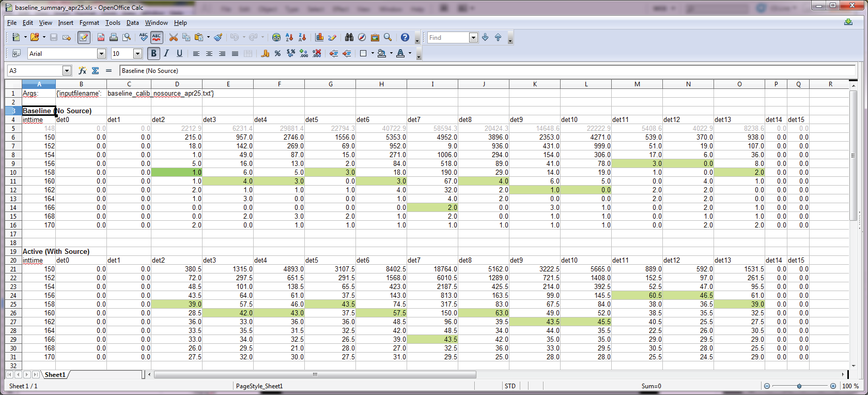The width and height of the screenshot is (868, 395).
Task: Open the Format menu
Action: [89, 23]
